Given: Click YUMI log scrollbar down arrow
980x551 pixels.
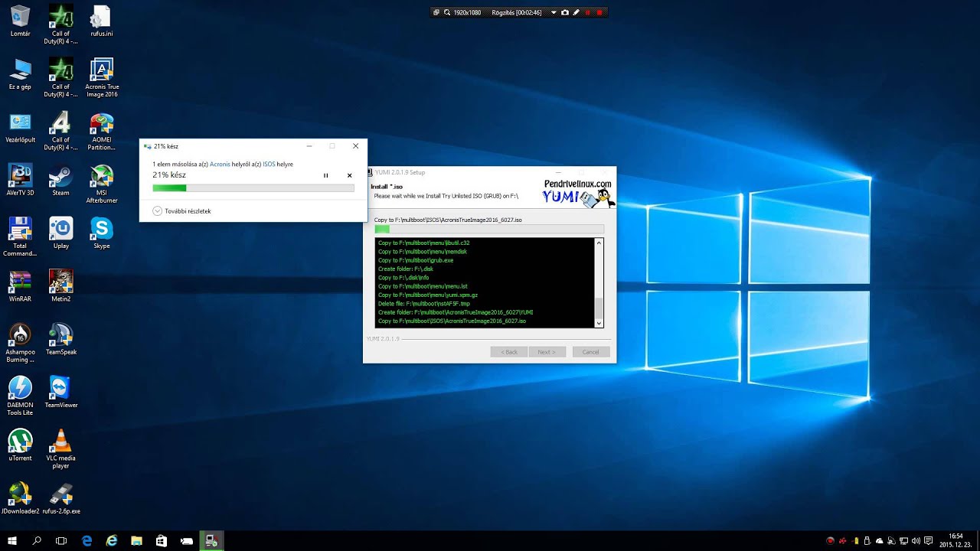Looking at the screenshot, I should point(599,324).
